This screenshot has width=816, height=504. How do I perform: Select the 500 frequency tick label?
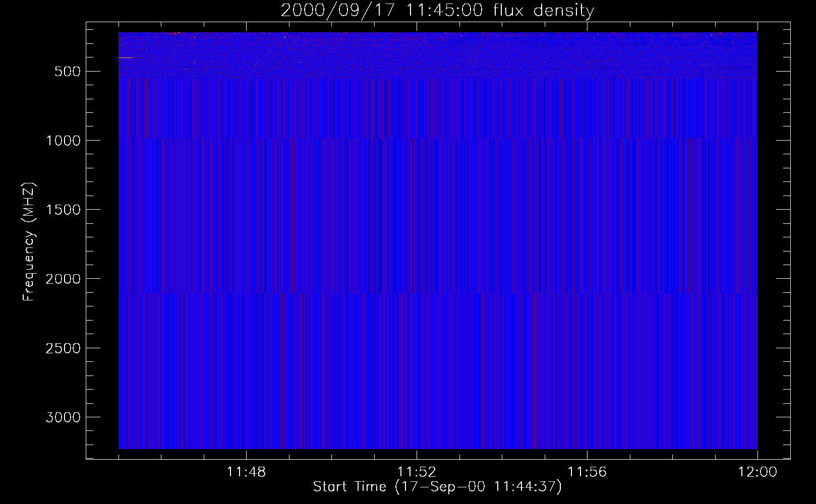(x=67, y=72)
